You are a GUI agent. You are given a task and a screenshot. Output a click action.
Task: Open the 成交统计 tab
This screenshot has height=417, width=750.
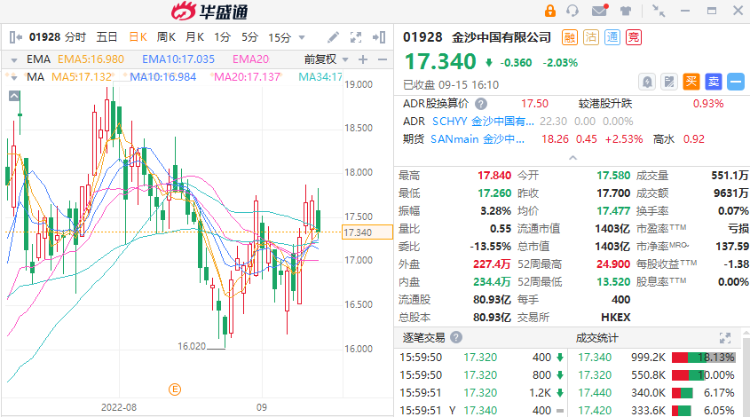tap(597, 338)
